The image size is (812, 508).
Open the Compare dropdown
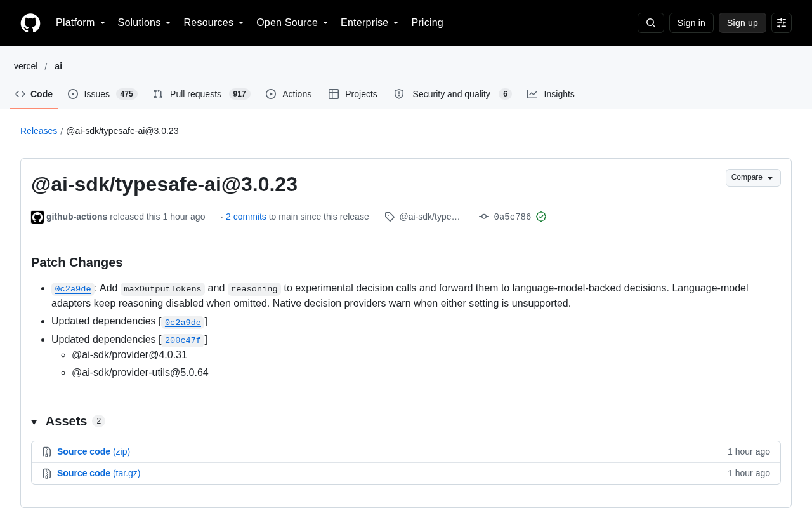click(753, 178)
